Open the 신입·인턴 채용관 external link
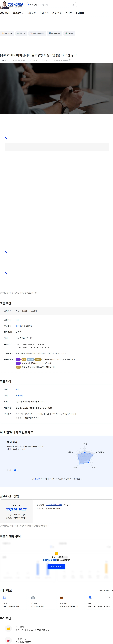The width and height of the screenshot is (113, 644). pyautogui.click(x=63, y=60)
